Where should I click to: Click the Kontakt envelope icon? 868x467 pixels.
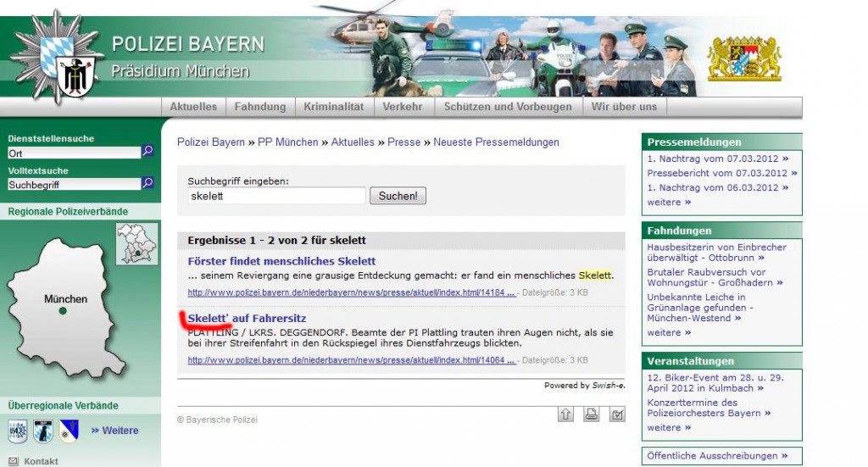pos(13,461)
